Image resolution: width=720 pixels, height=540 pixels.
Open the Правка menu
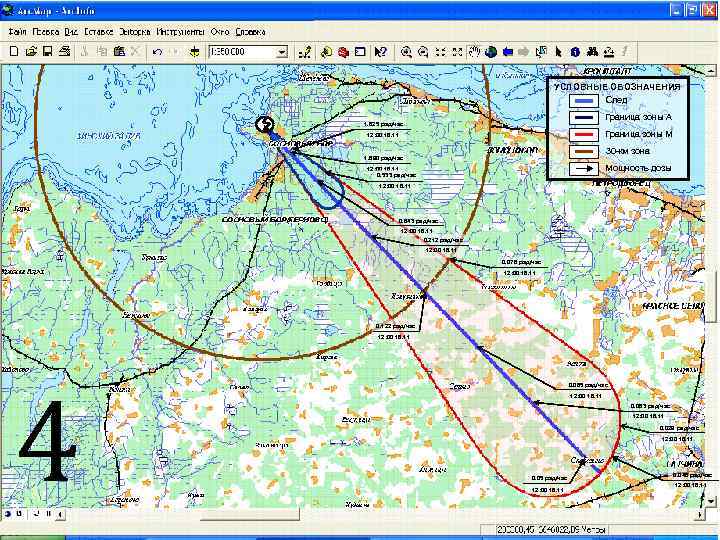[x=45, y=32]
